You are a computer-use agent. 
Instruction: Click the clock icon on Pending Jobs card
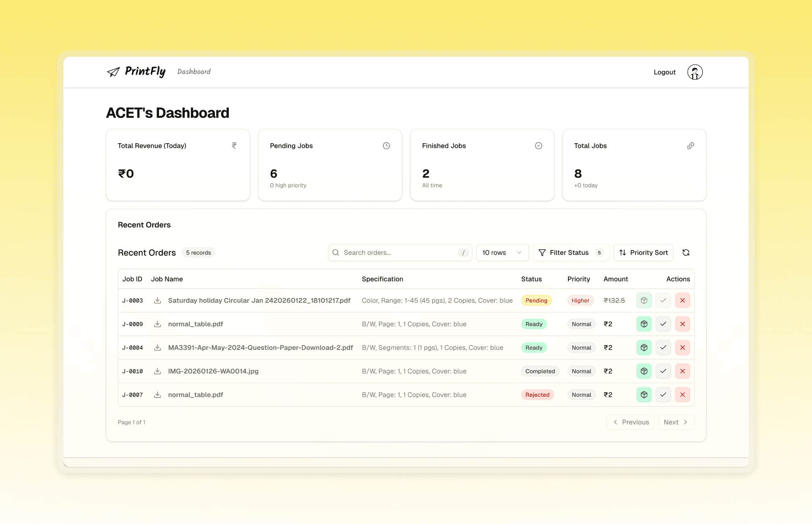pos(386,145)
